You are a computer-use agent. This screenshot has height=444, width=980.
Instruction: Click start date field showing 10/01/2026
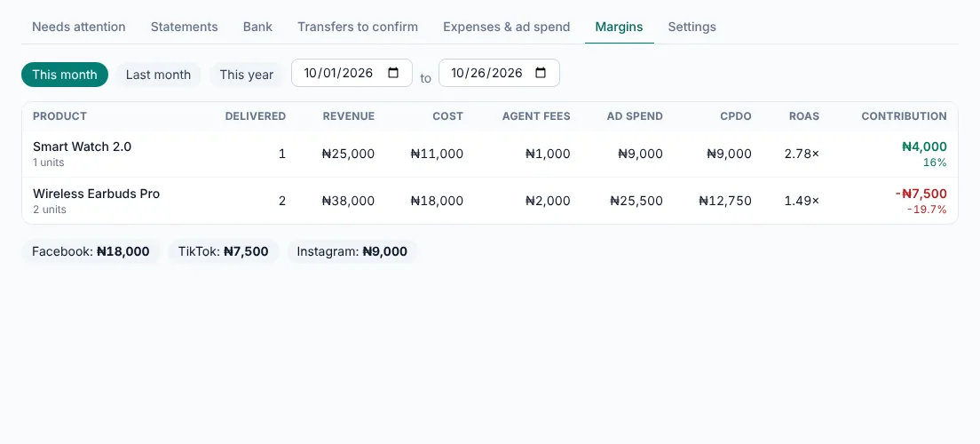tap(352, 73)
